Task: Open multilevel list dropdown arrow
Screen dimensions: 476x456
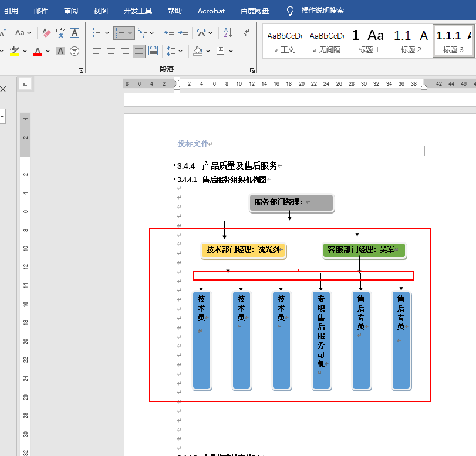Action: pyautogui.click(x=152, y=33)
